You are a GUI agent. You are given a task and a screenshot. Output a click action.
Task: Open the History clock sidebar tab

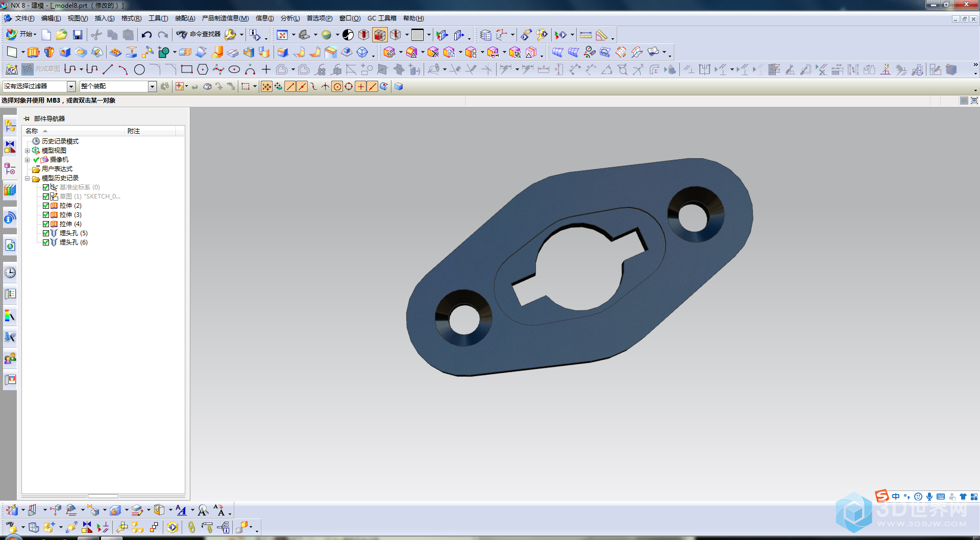coord(10,272)
